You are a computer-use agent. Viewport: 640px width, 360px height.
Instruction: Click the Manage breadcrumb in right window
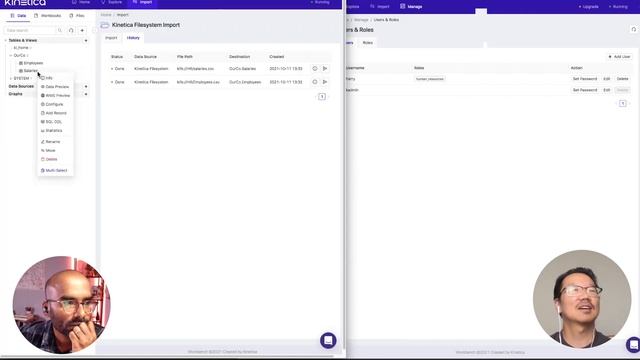[x=361, y=20]
